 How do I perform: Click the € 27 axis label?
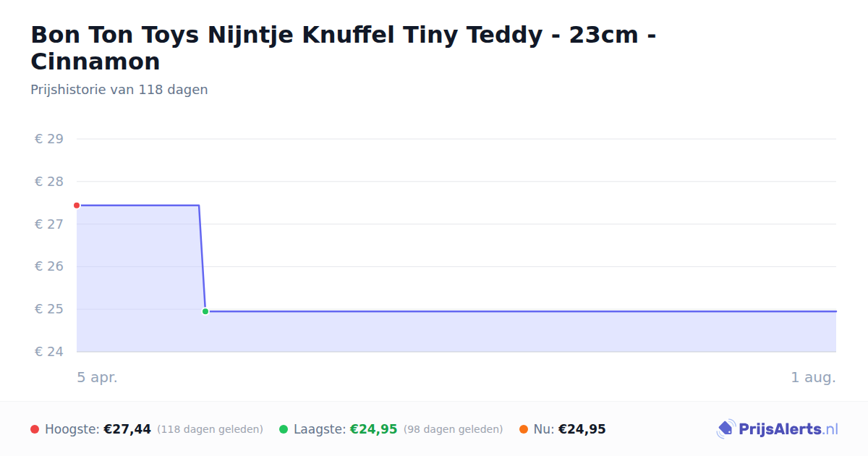coord(49,224)
